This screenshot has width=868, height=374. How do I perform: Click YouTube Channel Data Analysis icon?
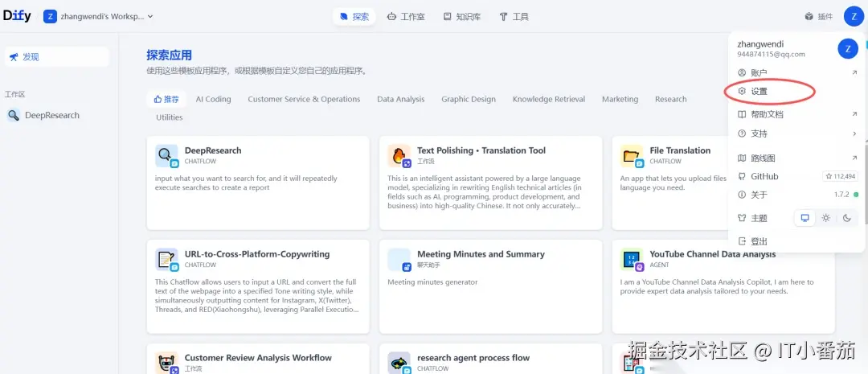pos(631,259)
